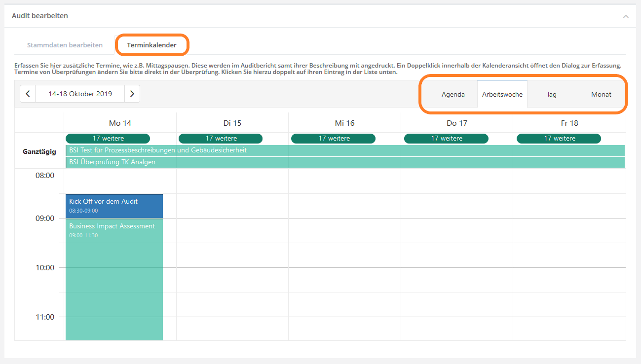This screenshot has width=641, height=364.
Task: Expand 17 weitere events on Monday
Action: click(x=108, y=139)
